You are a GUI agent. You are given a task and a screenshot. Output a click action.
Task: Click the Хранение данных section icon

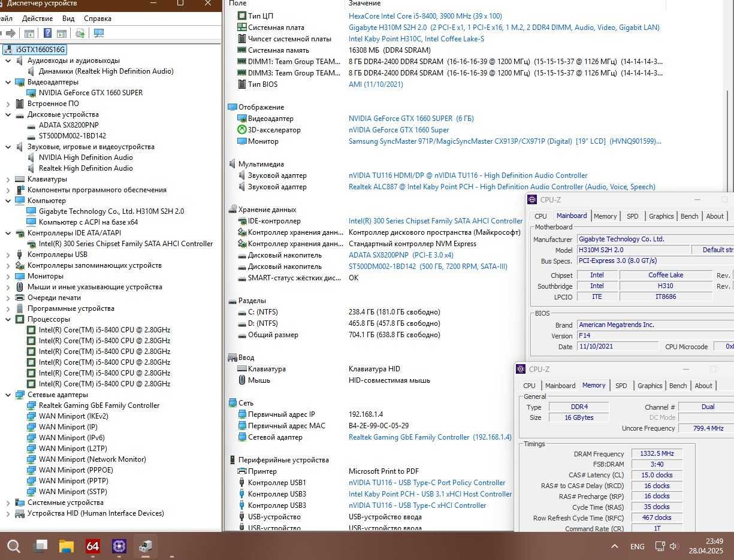232,210
